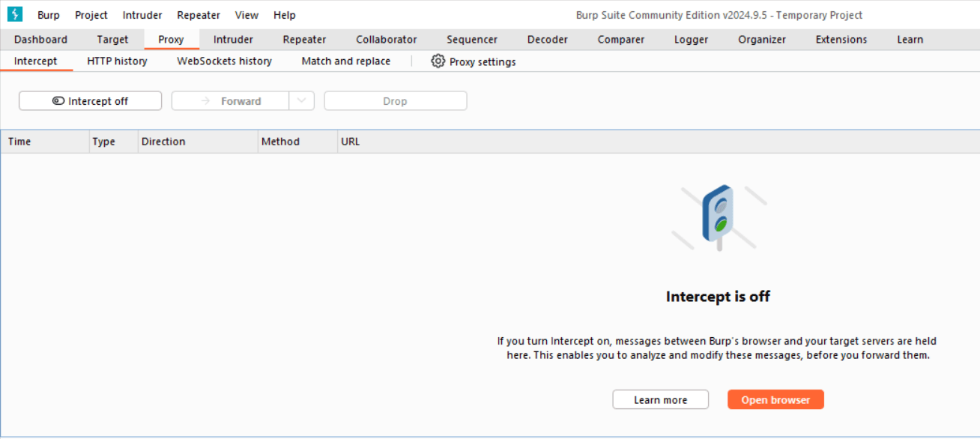
Task: Open the Sequencer tab
Action: (x=472, y=40)
